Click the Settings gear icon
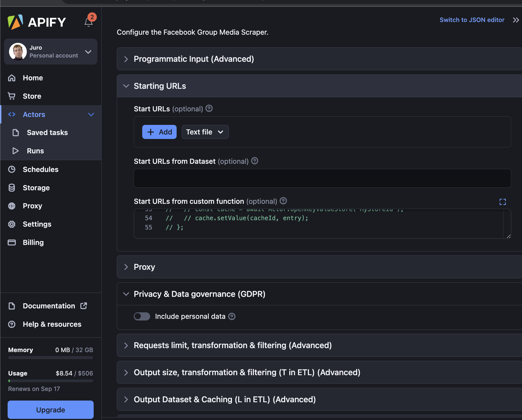The width and height of the screenshot is (522, 420). coord(12,224)
